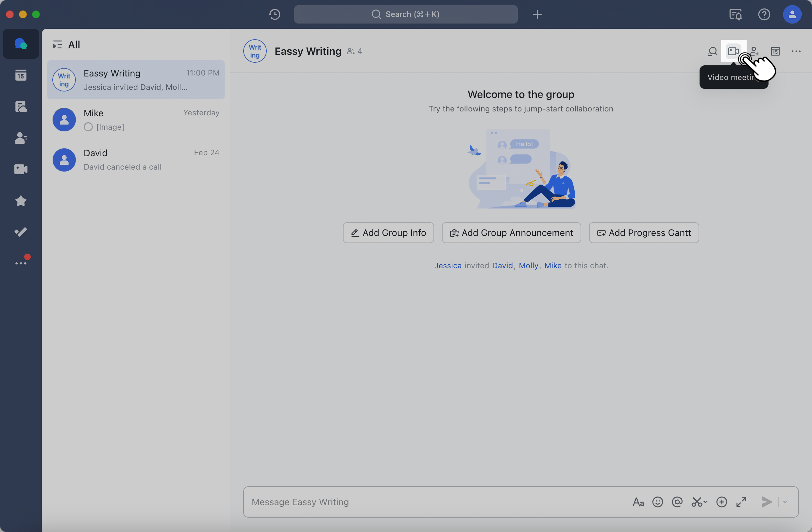Click the Eassy Writing group avatar in header
This screenshot has height=532, width=812.
[255, 52]
